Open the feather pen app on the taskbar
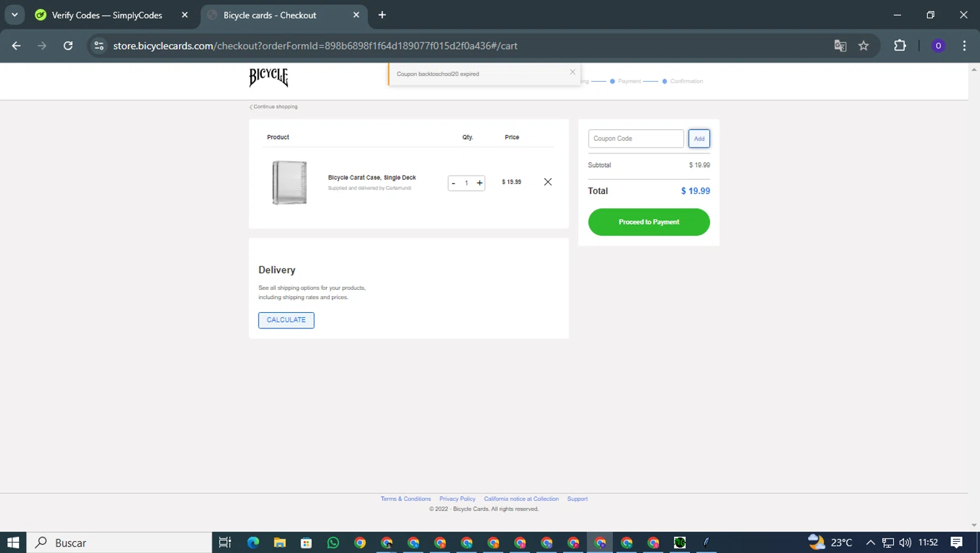The width and height of the screenshot is (980, 553). [x=706, y=543]
